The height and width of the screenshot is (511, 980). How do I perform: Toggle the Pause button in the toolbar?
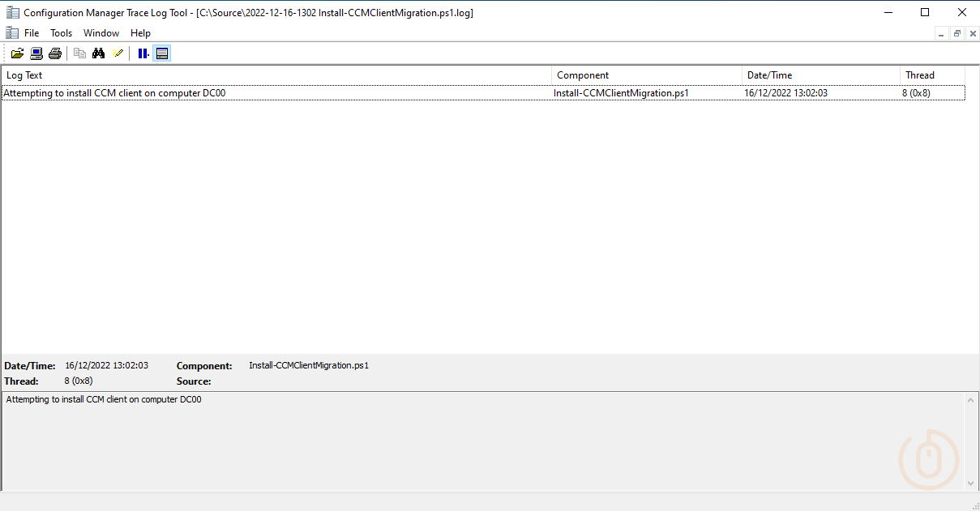coord(143,53)
